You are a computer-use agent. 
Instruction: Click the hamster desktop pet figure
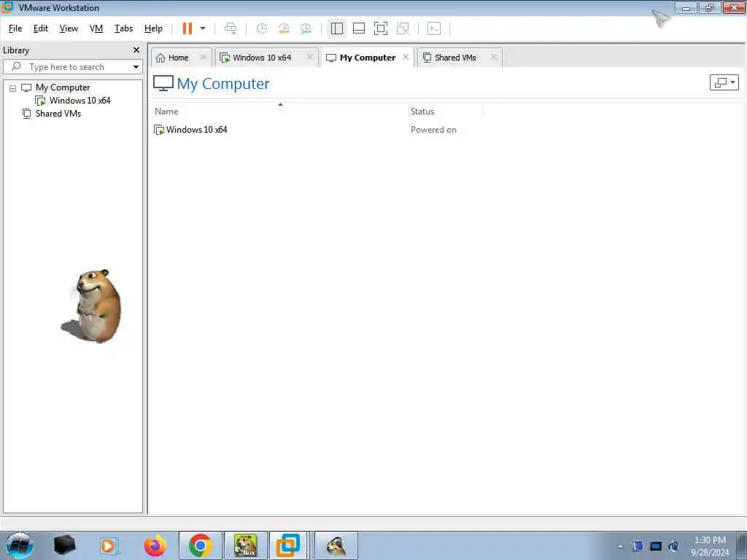tap(93, 306)
